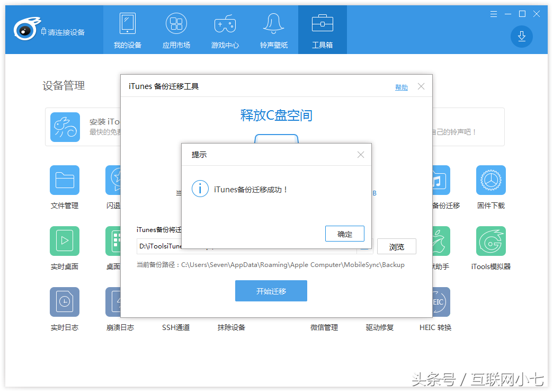Click the 浏览 browse button
The height and width of the screenshot is (392, 553).
click(396, 247)
